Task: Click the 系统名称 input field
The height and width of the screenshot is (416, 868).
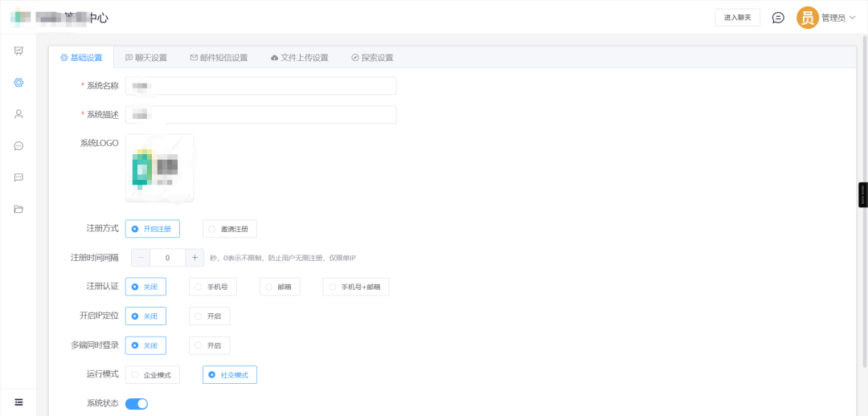Action: (260, 86)
